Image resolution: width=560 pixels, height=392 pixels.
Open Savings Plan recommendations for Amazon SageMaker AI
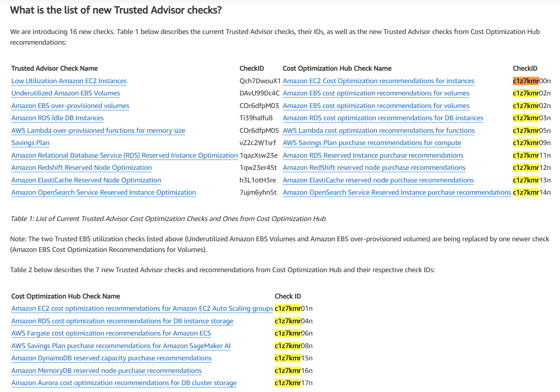click(121, 346)
